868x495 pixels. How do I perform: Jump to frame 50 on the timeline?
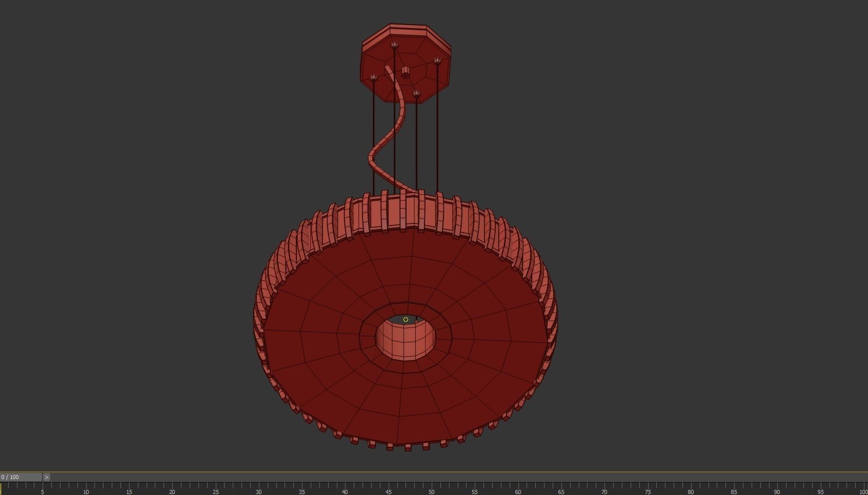(x=432, y=492)
